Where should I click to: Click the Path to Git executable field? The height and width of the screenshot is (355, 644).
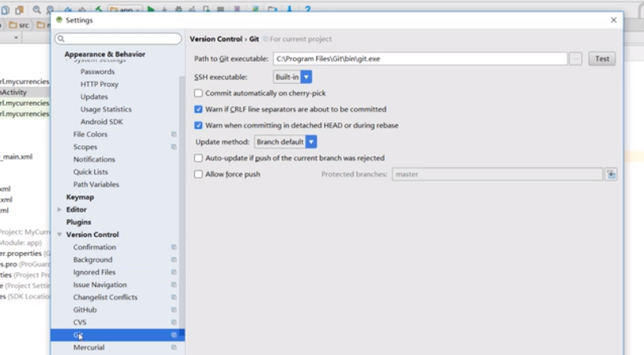pos(421,59)
